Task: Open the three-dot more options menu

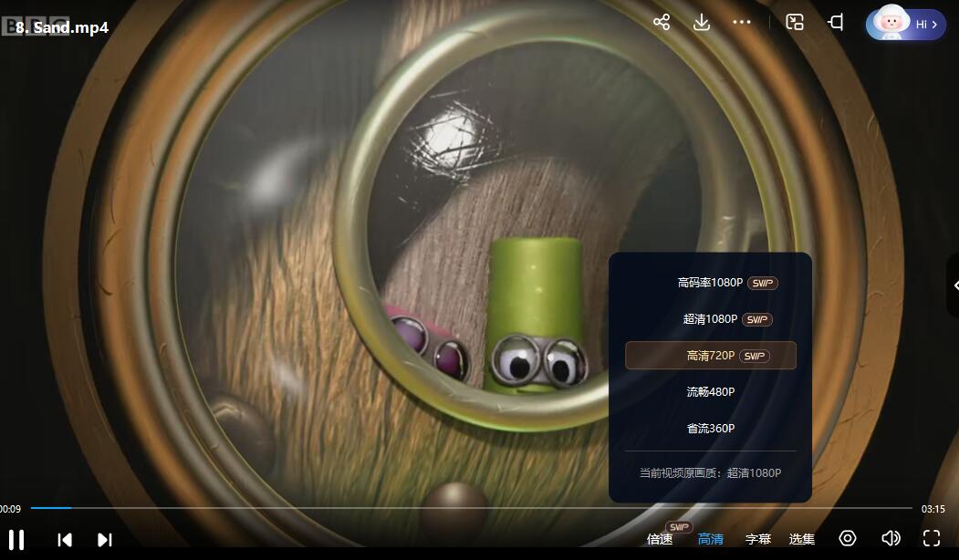Action: [x=741, y=23]
